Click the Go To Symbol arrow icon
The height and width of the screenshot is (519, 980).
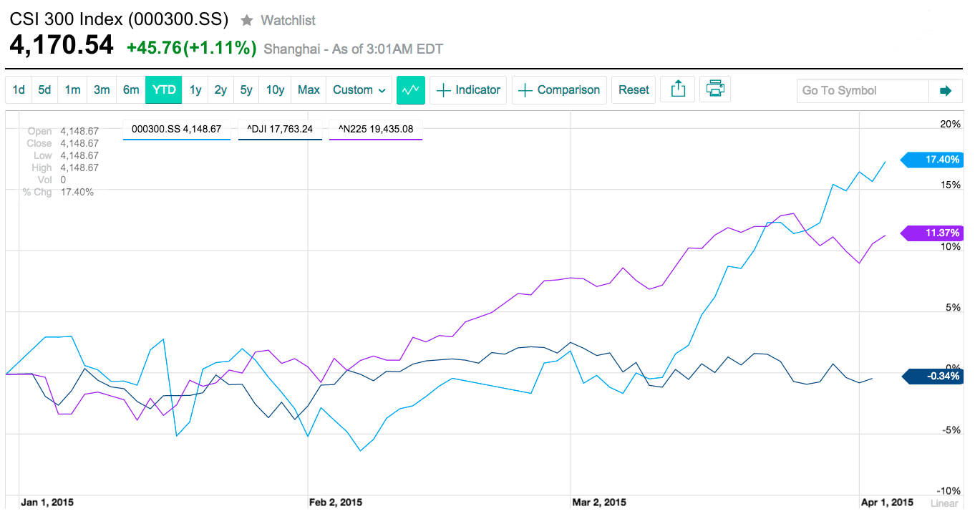click(946, 90)
